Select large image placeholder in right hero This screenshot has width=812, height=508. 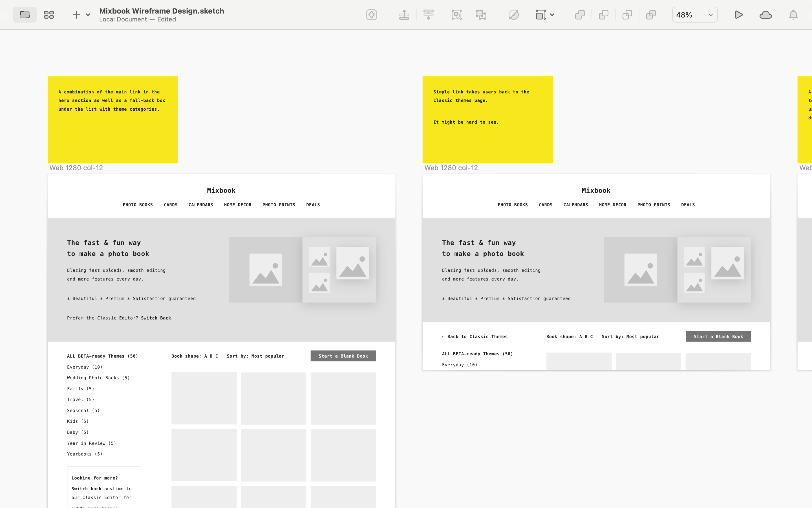tap(641, 270)
